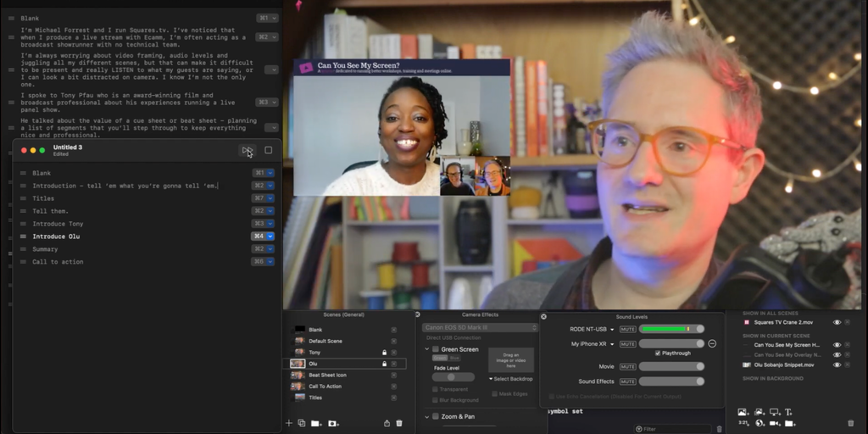Mute the Sound Effects channel
The height and width of the screenshot is (434, 868).
[627, 381]
